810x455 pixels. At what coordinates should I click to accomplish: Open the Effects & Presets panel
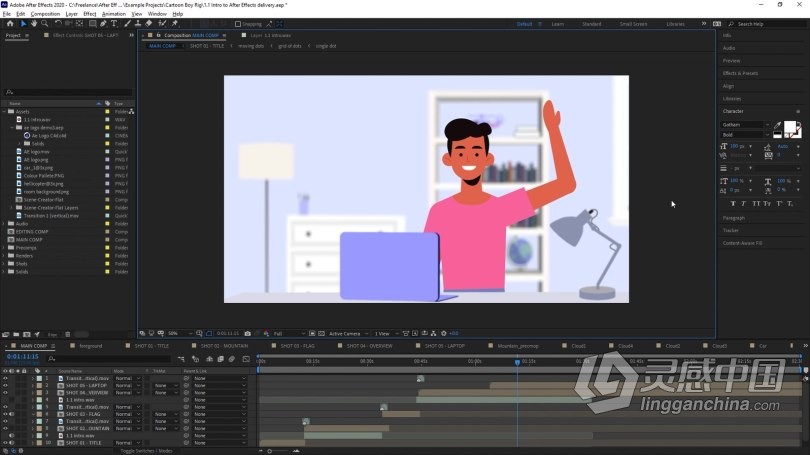[x=740, y=73]
